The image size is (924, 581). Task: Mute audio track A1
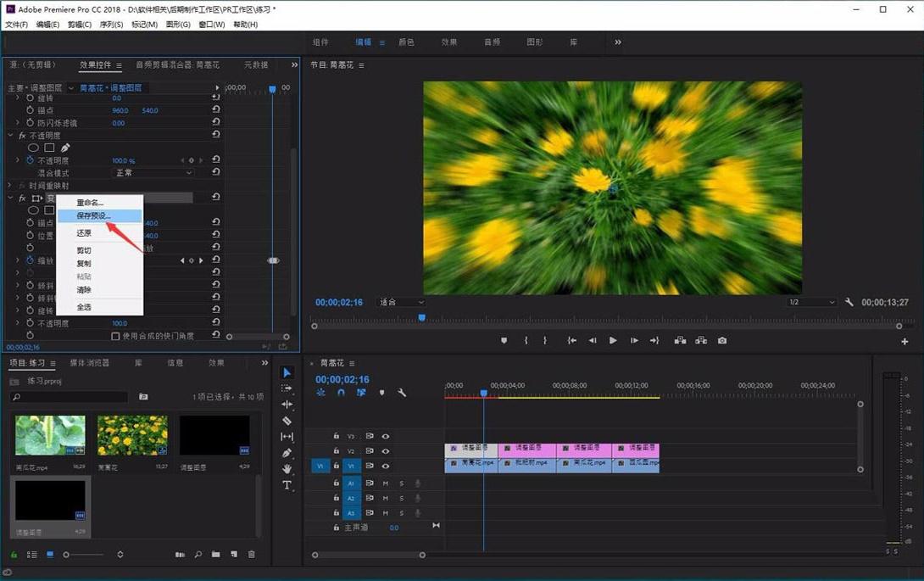pos(385,483)
